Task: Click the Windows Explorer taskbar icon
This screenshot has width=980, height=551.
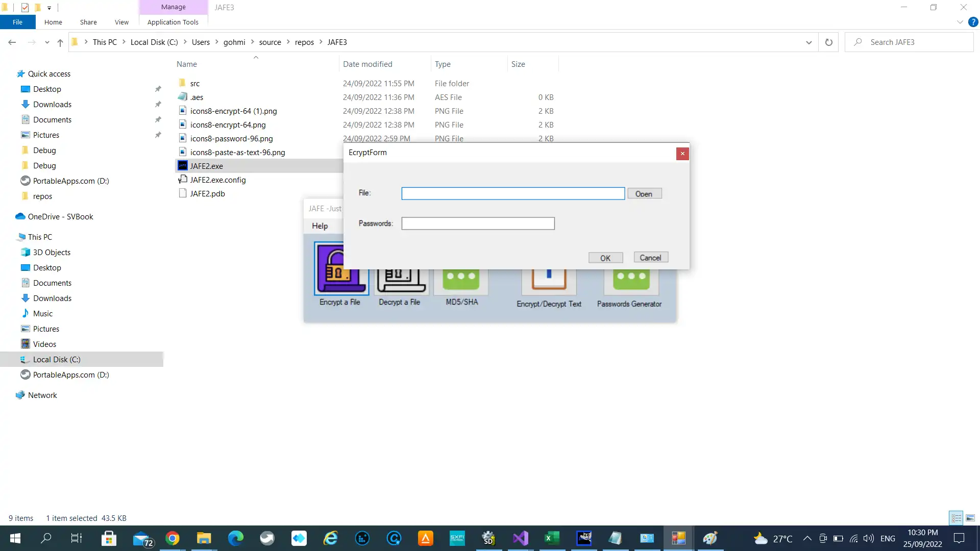Action: pyautogui.click(x=204, y=538)
